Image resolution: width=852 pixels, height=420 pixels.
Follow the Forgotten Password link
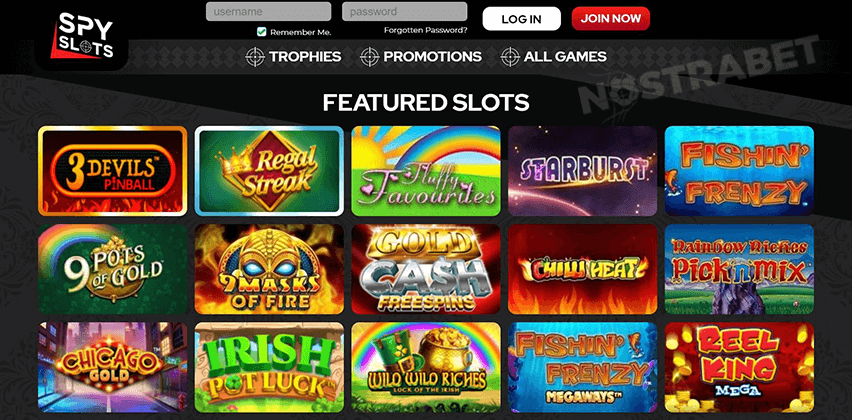[x=425, y=30]
